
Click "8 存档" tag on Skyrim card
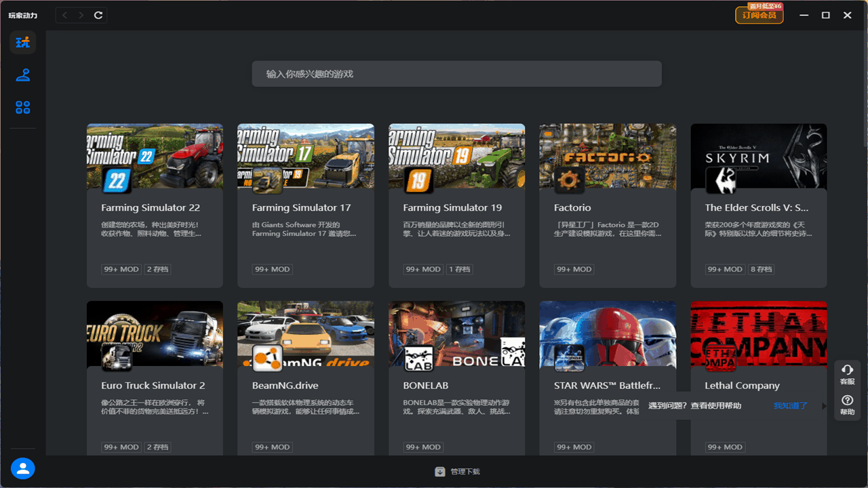761,269
